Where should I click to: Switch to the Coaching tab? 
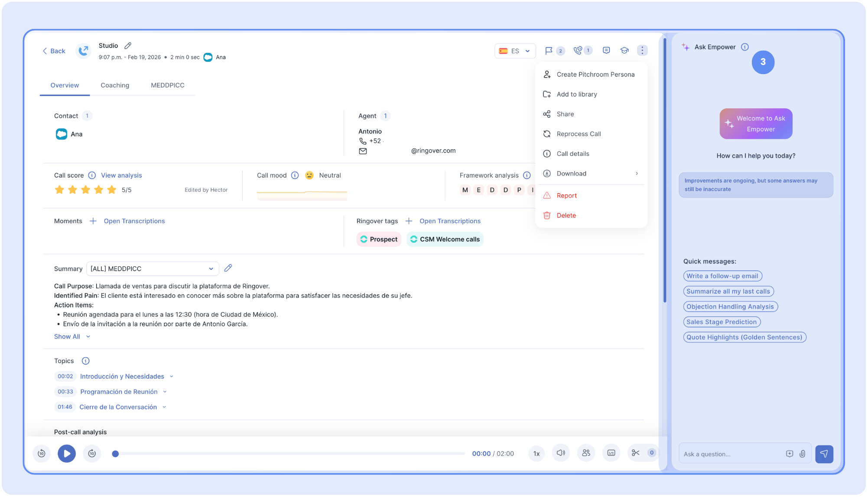[115, 85]
